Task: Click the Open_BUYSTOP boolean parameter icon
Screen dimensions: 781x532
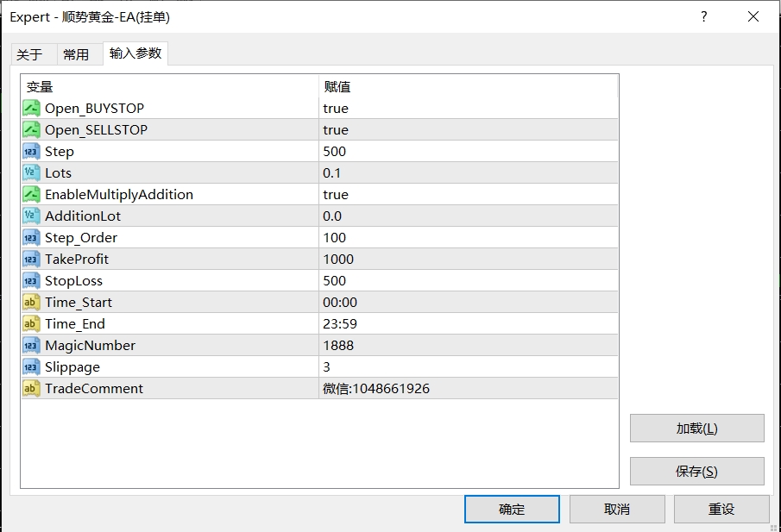Action: [x=33, y=108]
